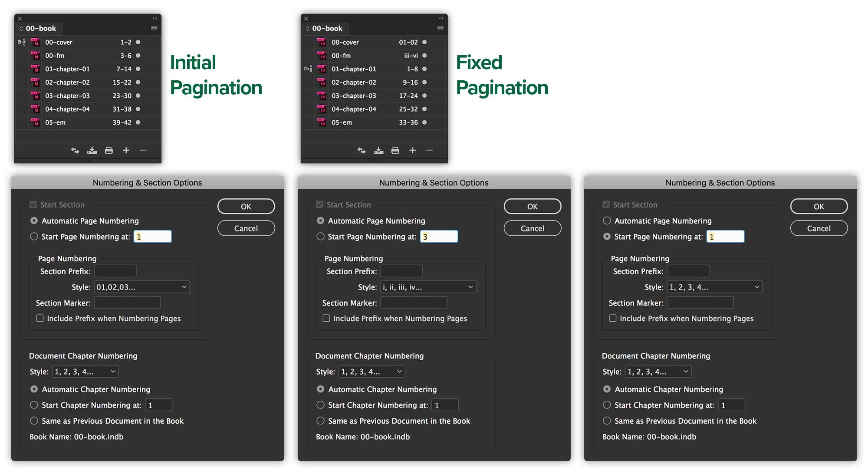Viewport: 868px width, 471px height.
Task: Click print book icon in left book panel
Action: (109, 150)
